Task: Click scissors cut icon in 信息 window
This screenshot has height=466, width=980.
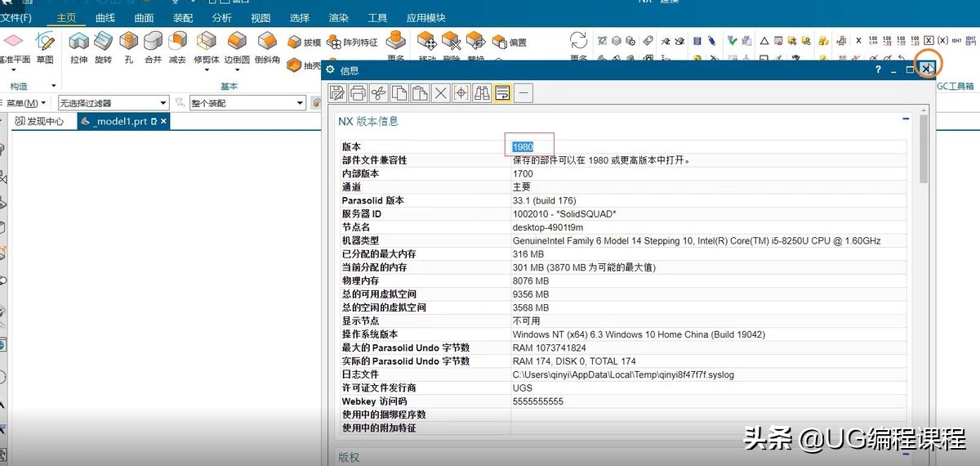Action: 378,93
